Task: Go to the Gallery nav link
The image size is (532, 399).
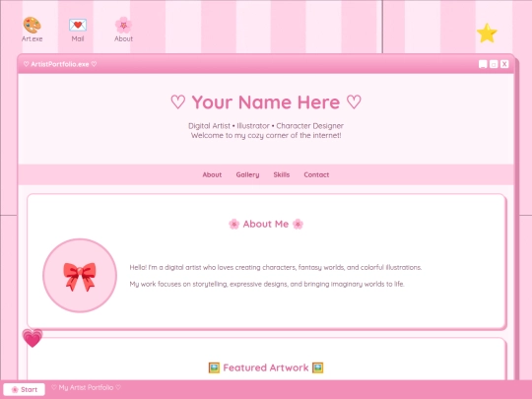Action: pyautogui.click(x=247, y=174)
